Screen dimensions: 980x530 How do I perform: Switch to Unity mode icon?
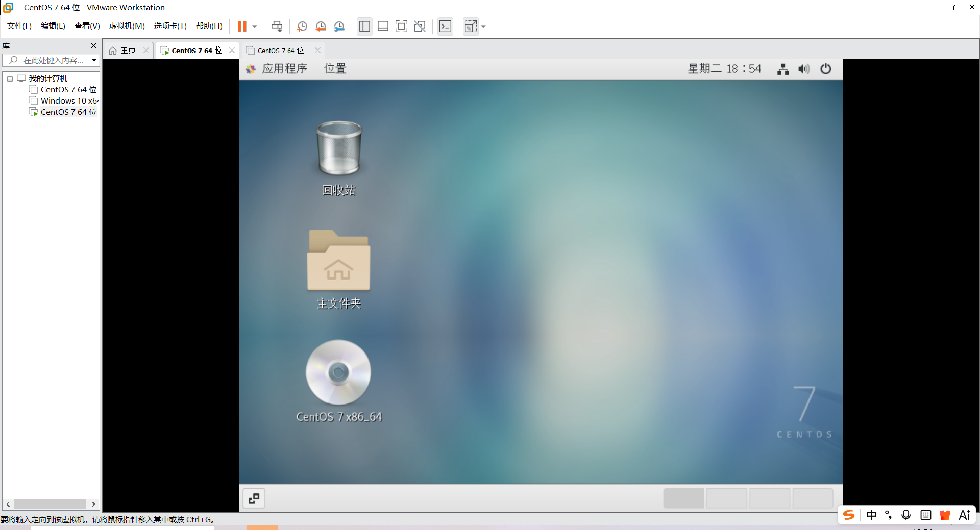[420, 27]
